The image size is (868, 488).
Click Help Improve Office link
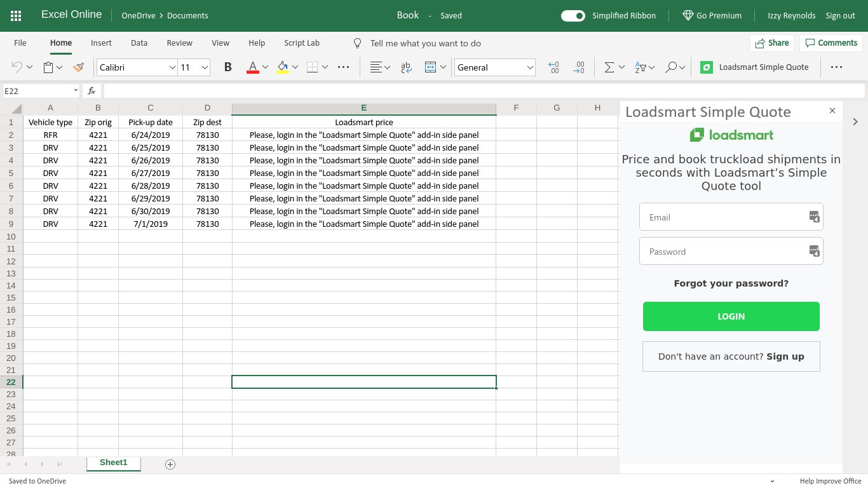(x=831, y=481)
